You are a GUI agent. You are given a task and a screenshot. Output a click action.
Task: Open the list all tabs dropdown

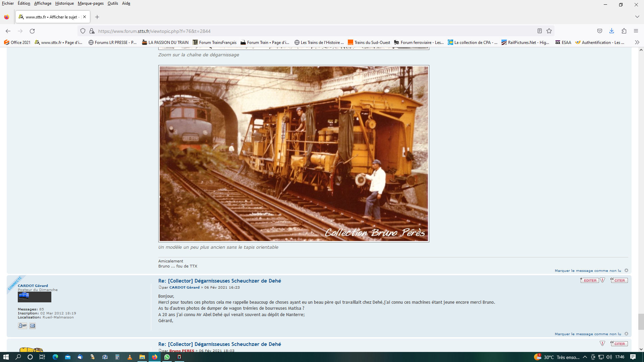point(637,17)
